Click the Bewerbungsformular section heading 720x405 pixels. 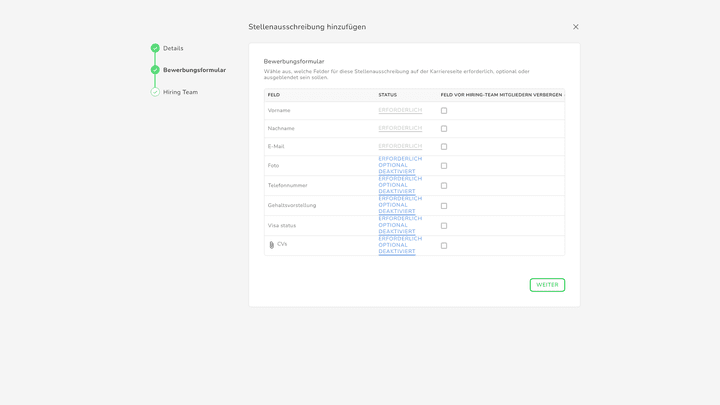point(294,62)
